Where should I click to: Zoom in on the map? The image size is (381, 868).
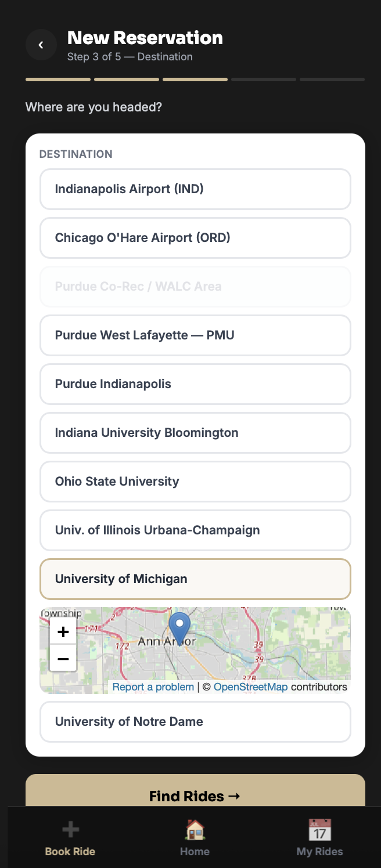(x=63, y=631)
